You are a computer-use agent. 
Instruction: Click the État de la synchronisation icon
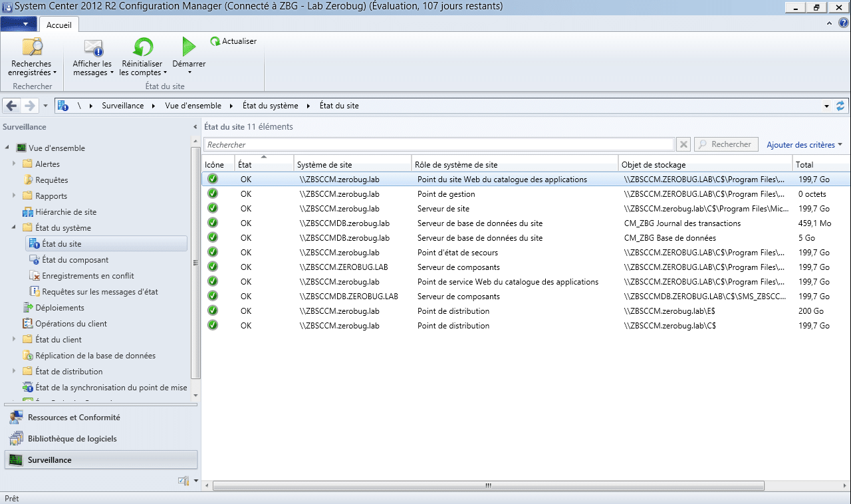click(28, 388)
